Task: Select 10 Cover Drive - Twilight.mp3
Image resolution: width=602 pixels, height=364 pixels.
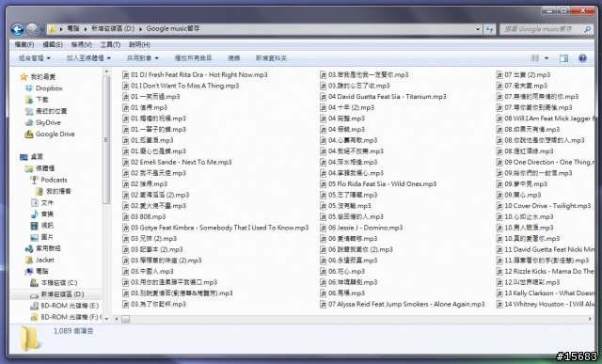Action: point(544,206)
